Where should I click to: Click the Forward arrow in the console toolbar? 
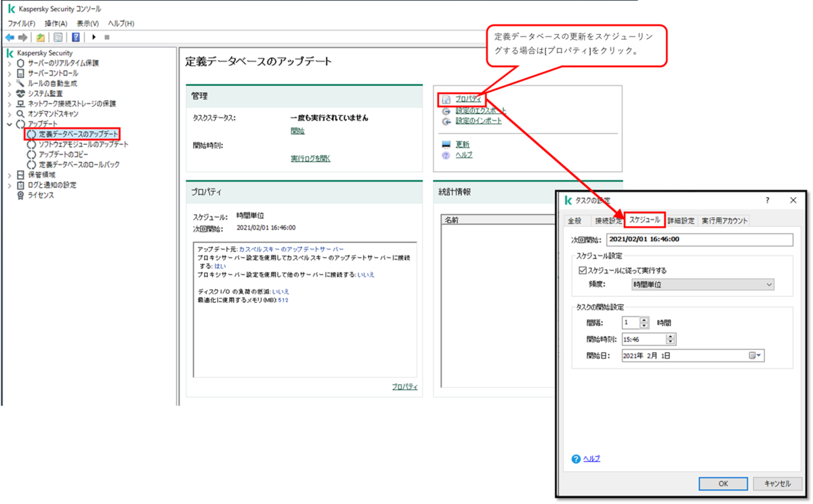tap(23, 37)
